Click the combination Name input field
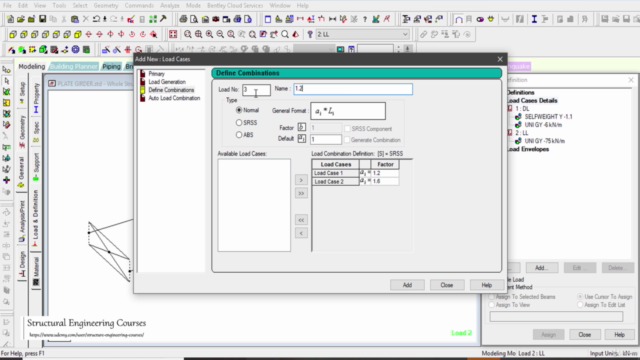This screenshot has height=360, width=640. coord(353,89)
